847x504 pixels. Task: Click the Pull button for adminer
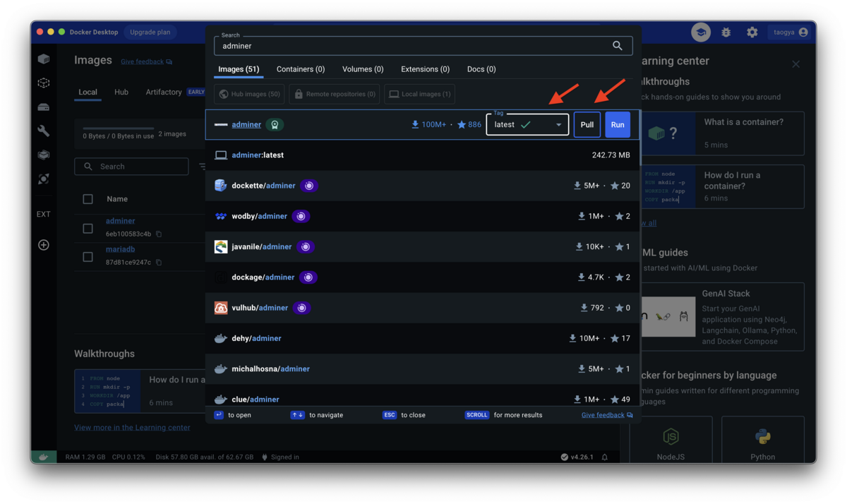tap(587, 124)
